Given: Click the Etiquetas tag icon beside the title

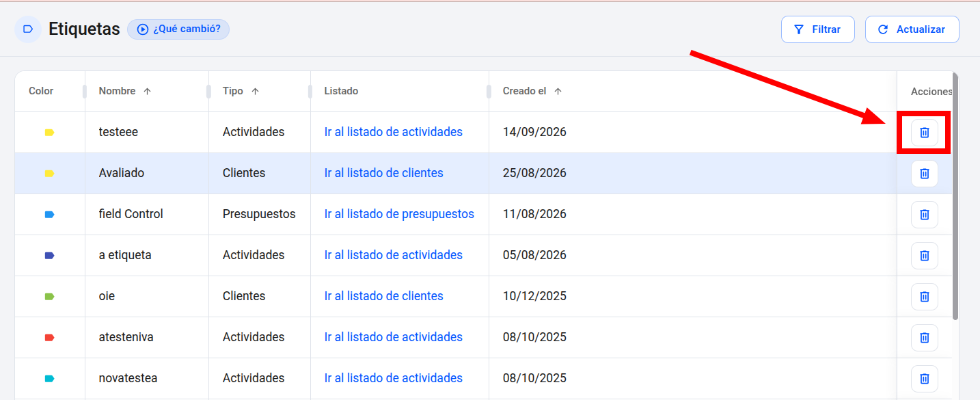Looking at the screenshot, I should point(28,29).
